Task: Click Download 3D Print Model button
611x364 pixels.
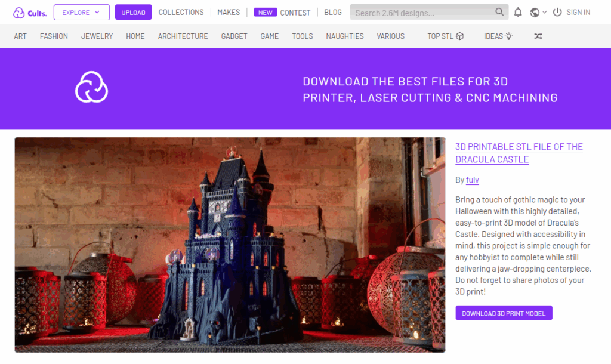Action: coord(504,313)
